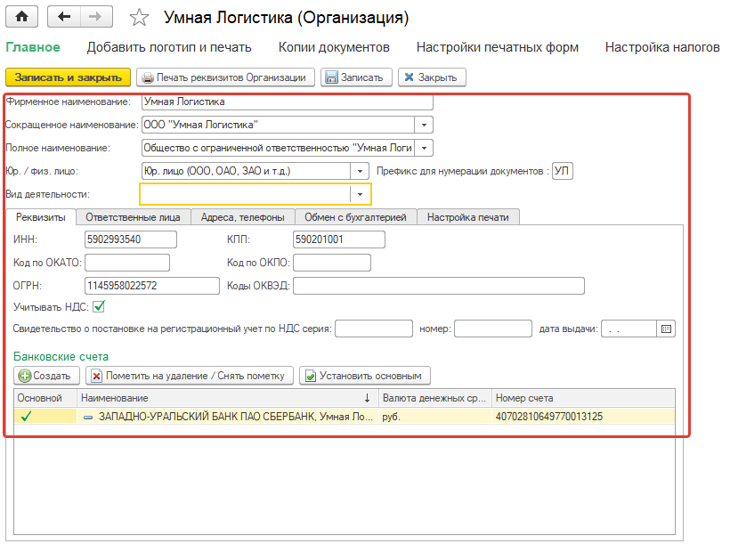The height and width of the screenshot is (560, 730).
Task: Go to the home page icon
Action: coord(22,17)
